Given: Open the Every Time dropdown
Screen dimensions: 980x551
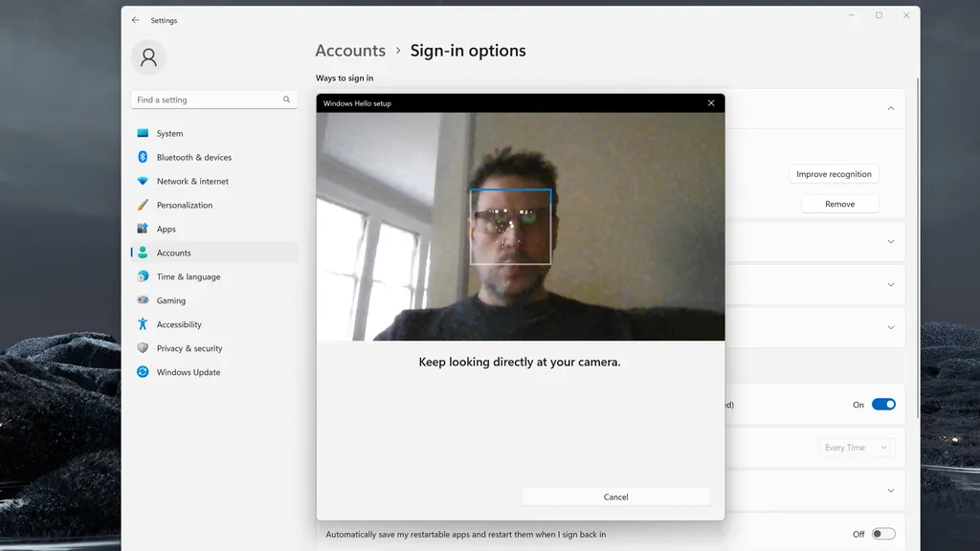Looking at the screenshot, I should 856,448.
